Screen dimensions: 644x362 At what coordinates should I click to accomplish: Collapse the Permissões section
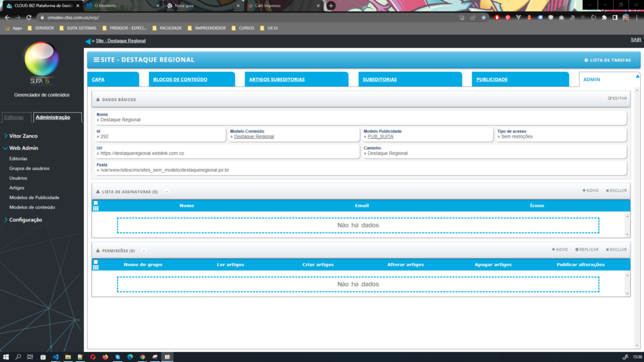[x=97, y=250]
